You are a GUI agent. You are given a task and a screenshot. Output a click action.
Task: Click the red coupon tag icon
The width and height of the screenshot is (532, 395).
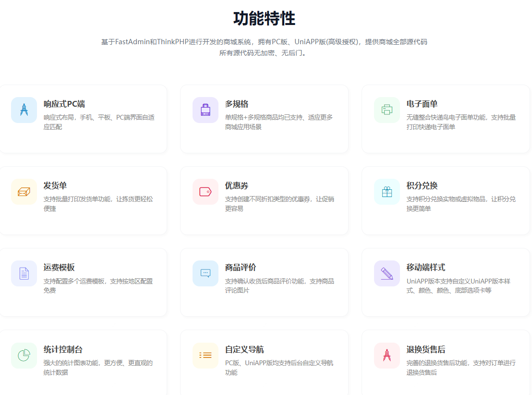pyautogui.click(x=206, y=192)
